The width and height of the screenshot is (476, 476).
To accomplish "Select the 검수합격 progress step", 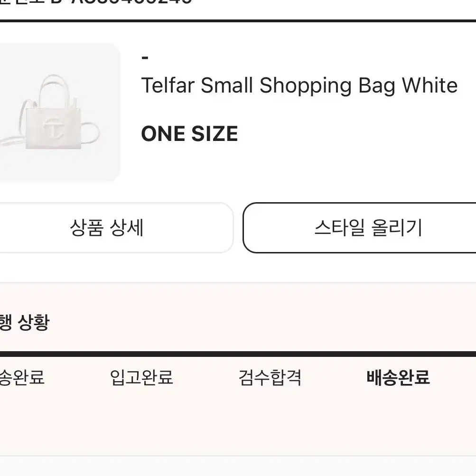I will 270,377.
